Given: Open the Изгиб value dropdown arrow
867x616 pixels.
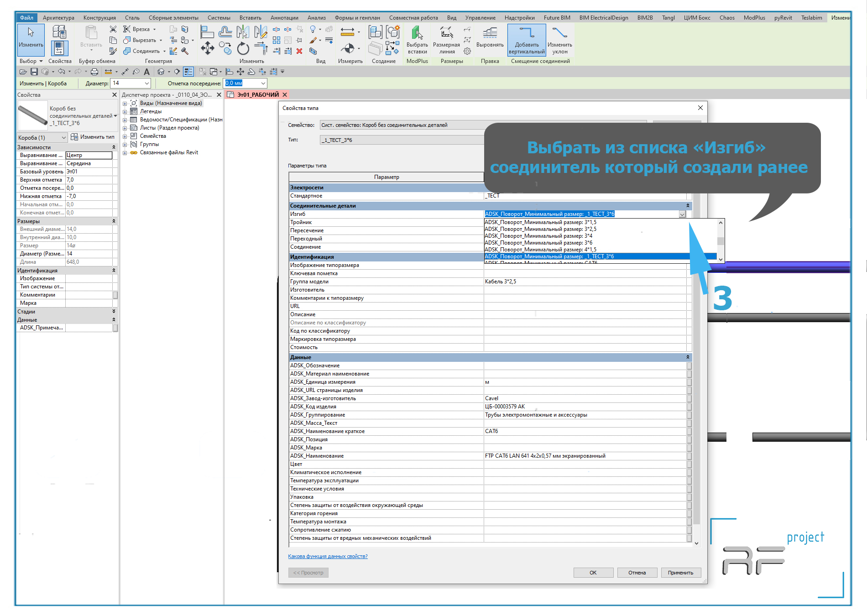Looking at the screenshot, I should pos(682,214).
